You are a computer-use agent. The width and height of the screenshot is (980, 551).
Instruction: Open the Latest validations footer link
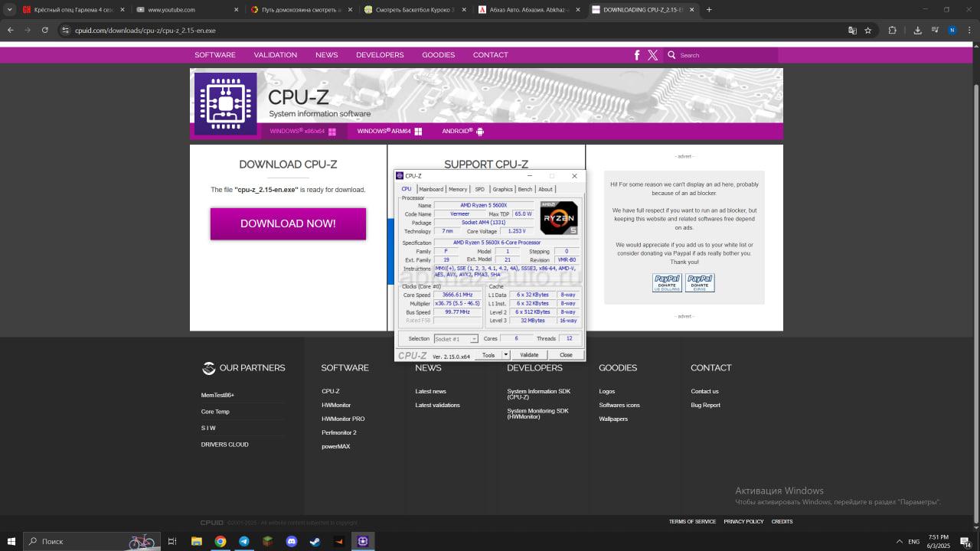(x=437, y=405)
